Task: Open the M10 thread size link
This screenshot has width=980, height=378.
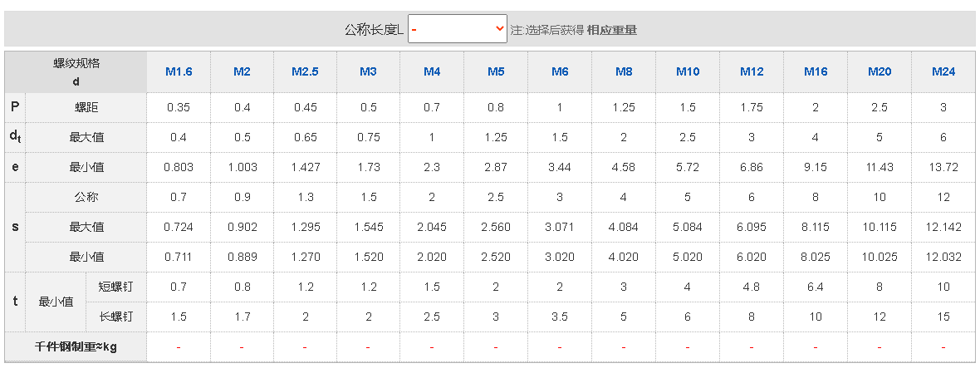Action: click(688, 72)
